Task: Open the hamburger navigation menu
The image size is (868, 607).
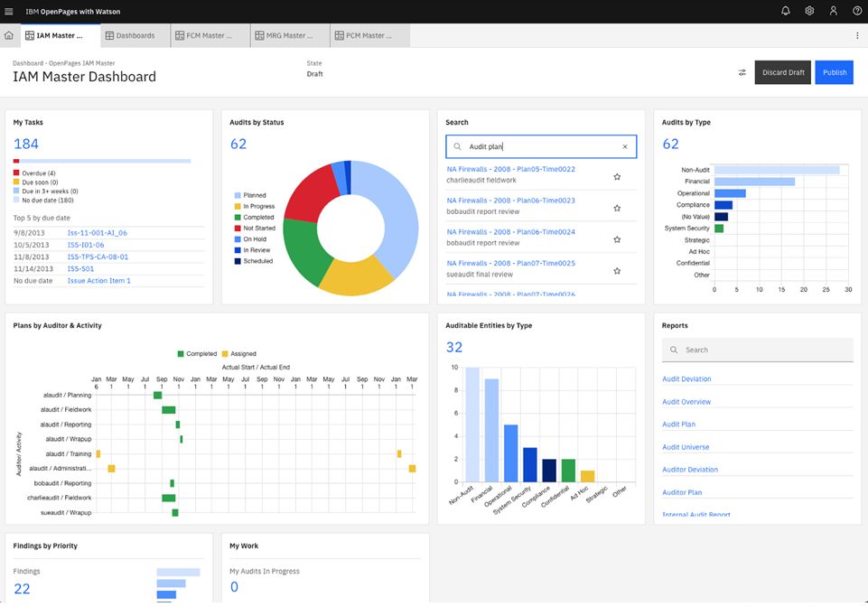Action: tap(11, 10)
